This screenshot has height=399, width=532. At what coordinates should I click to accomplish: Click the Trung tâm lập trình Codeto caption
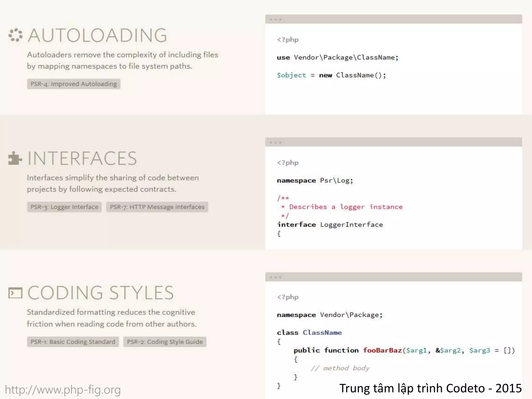click(430, 388)
